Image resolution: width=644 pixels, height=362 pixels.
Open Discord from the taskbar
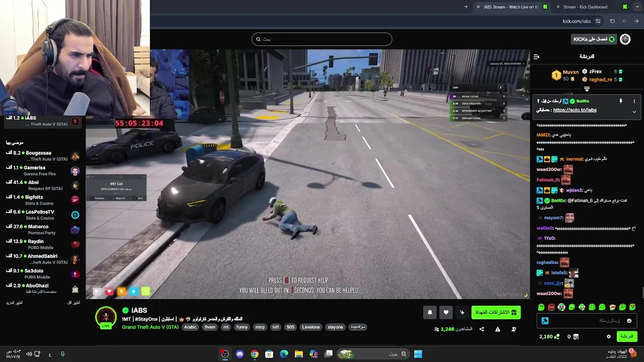pos(239,354)
